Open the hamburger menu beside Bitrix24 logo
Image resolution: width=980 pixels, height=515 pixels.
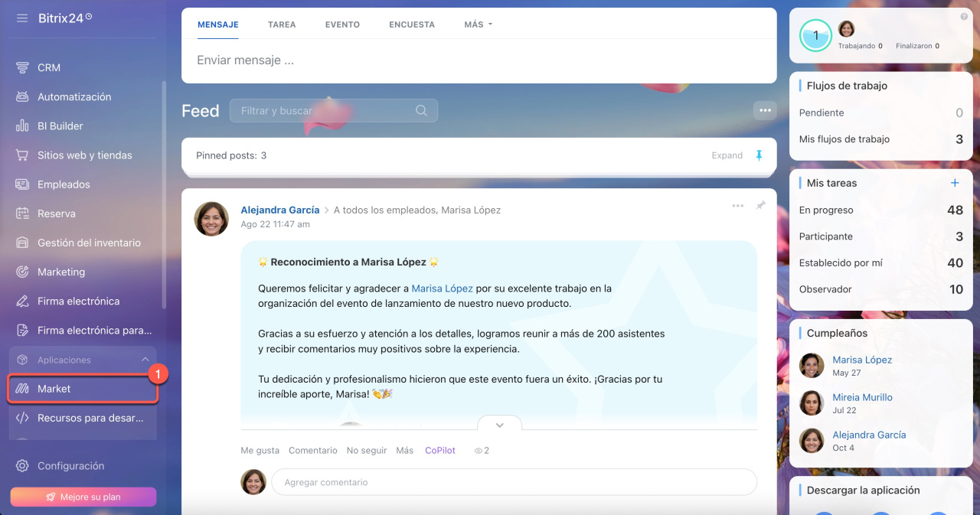(22, 18)
